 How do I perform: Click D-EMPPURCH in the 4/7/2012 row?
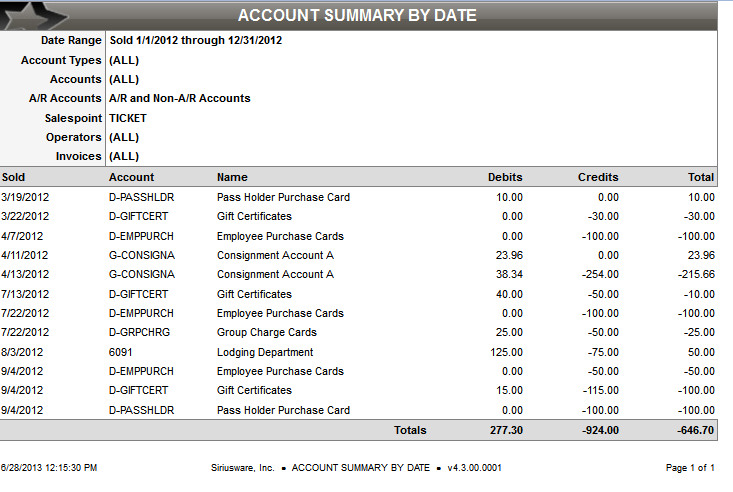pos(141,236)
